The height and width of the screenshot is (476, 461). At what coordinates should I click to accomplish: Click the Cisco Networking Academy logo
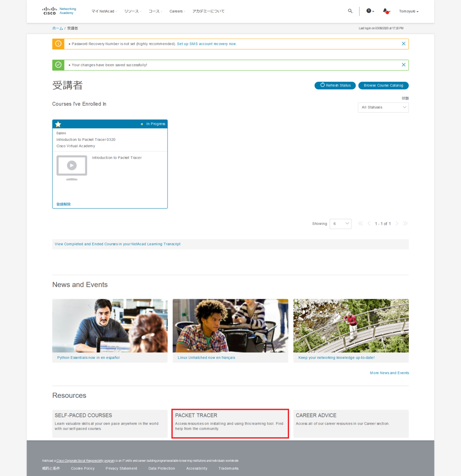[x=59, y=11]
